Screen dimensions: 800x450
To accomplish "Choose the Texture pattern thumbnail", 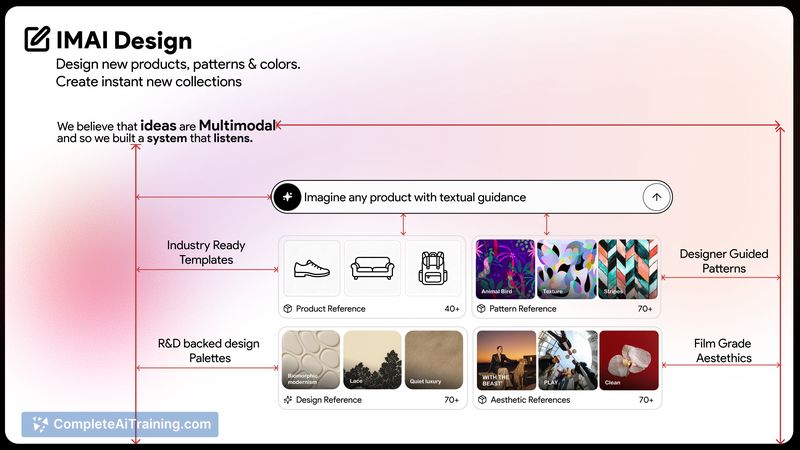I will tap(566, 268).
